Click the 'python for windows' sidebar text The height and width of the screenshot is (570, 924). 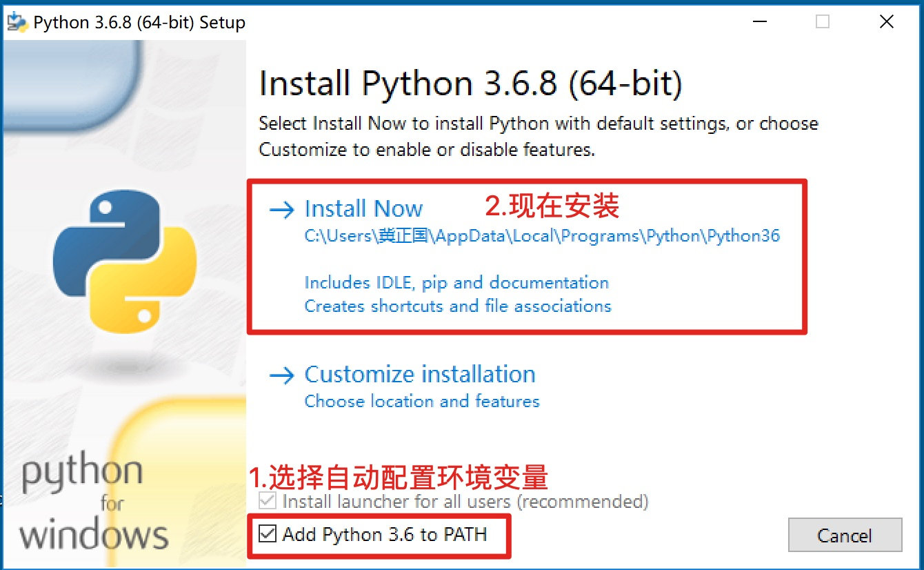83,500
